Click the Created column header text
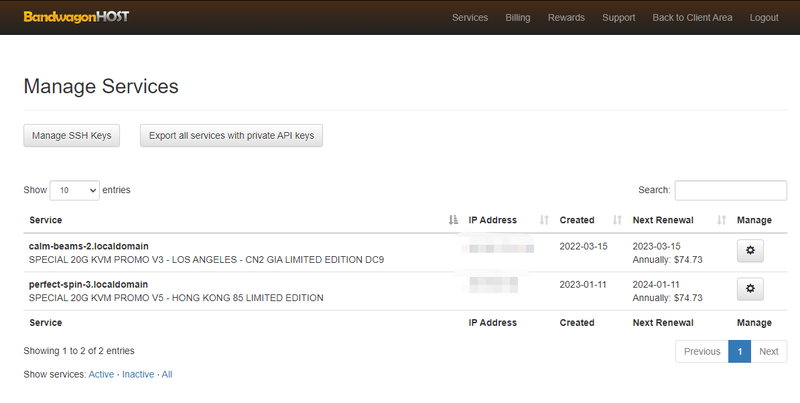This screenshot has width=800, height=403. pos(577,220)
